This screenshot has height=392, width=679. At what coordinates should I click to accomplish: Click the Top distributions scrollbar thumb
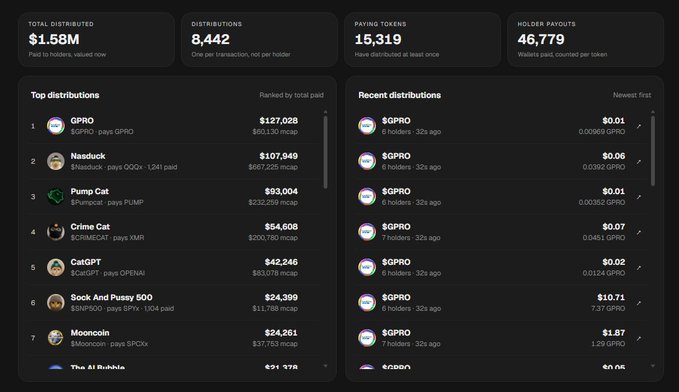click(325, 152)
